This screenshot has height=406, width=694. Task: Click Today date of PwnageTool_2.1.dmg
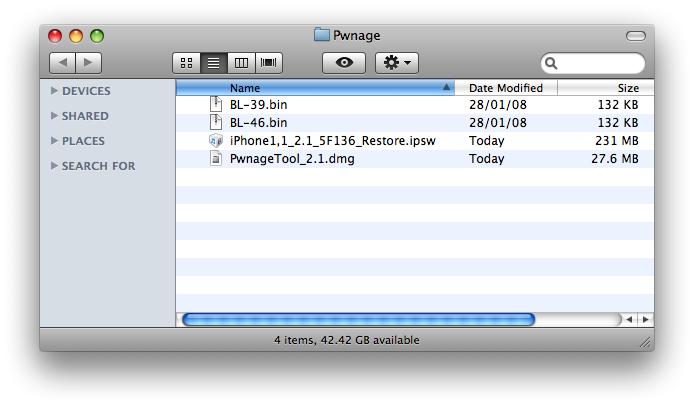click(x=486, y=159)
